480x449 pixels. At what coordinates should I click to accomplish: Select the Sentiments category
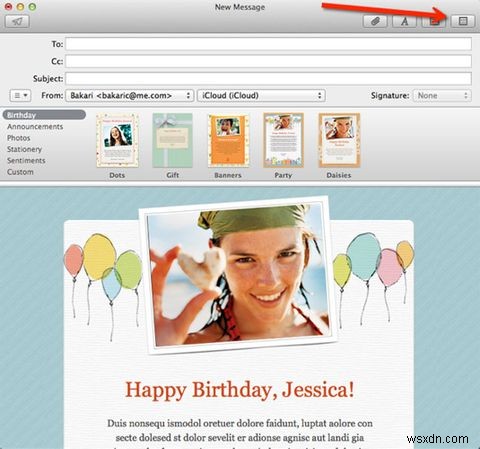(x=26, y=161)
